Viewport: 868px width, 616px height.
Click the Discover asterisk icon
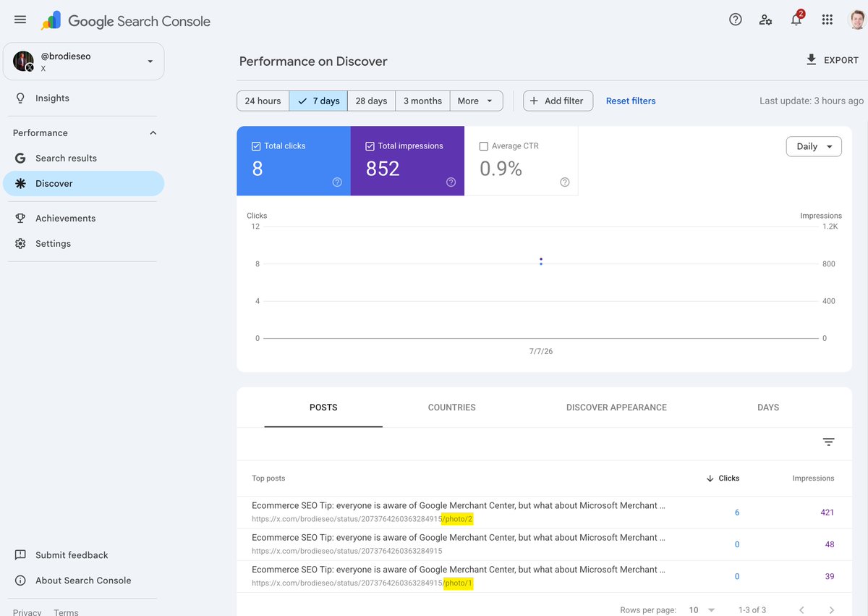tap(20, 184)
